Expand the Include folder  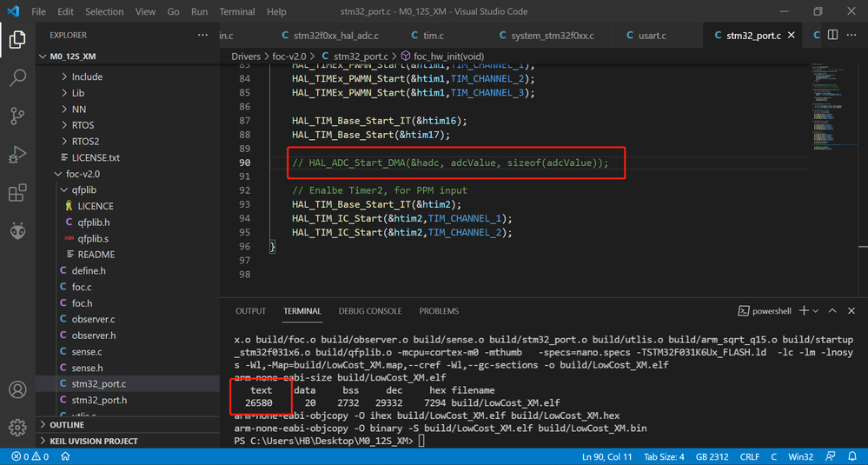[86, 77]
